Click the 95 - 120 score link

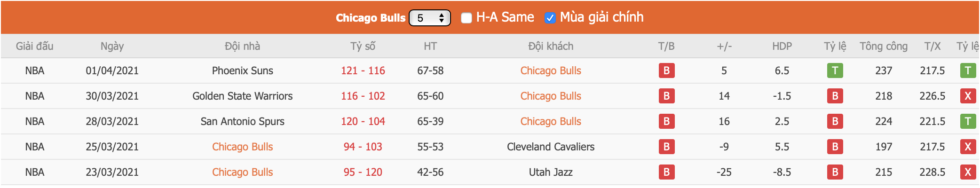coord(363,172)
